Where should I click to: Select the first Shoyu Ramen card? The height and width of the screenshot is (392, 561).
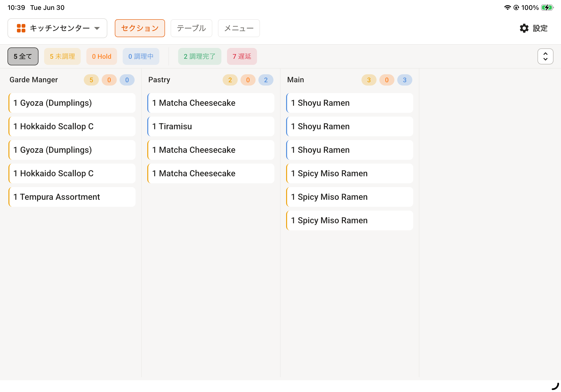point(350,103)
